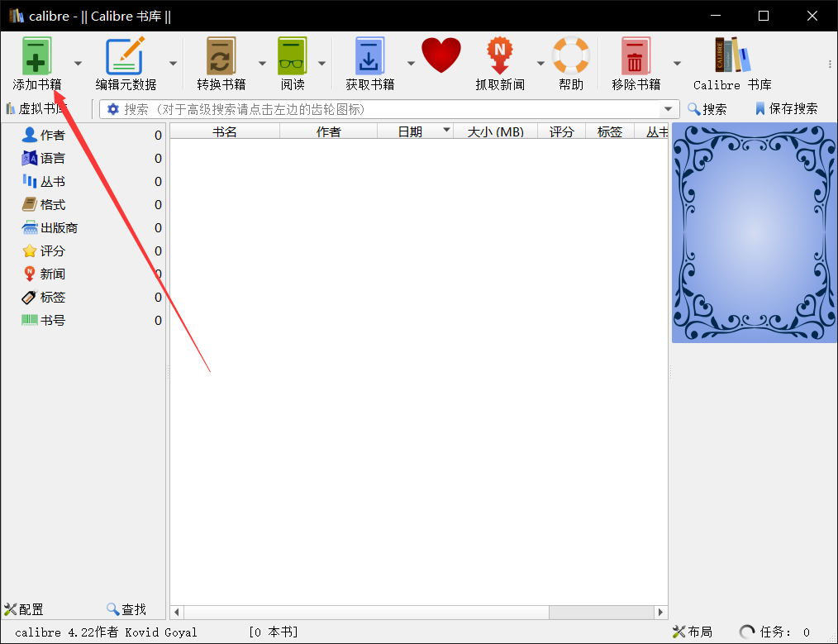Open the 虚拟书库 virtual library button
The image size is (838, 644).
pyautogui.click(x=36, y=109)
